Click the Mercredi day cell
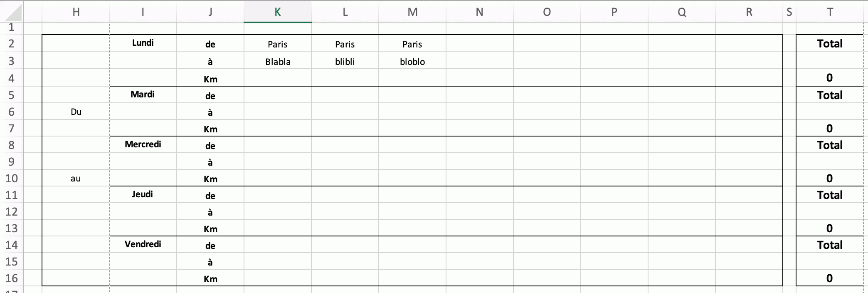868x293 pixels. coord(143,144)
